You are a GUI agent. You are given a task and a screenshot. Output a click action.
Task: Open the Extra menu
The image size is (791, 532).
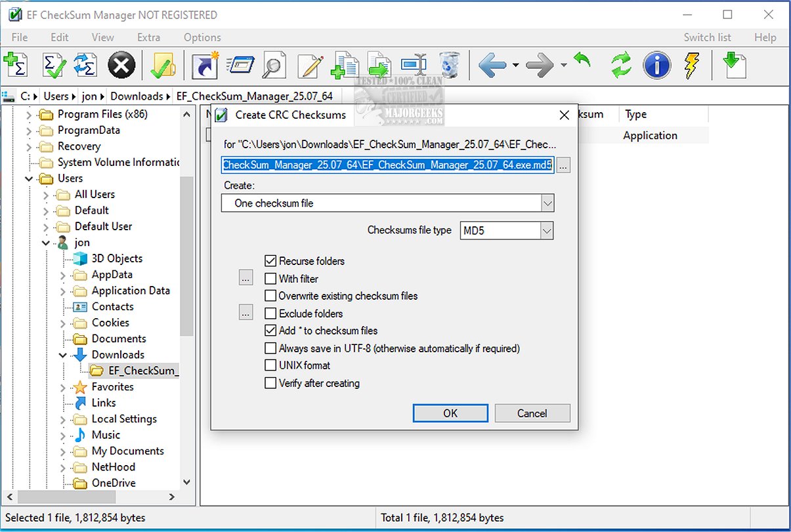click(148, 37)
